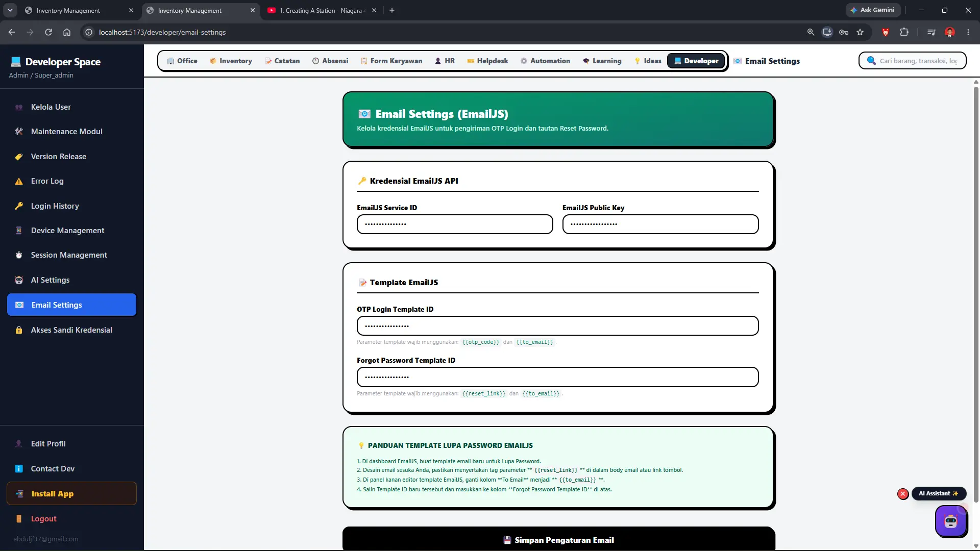Open the Automation tab
The width and height of the screenshot is (980, 551).
545,61
